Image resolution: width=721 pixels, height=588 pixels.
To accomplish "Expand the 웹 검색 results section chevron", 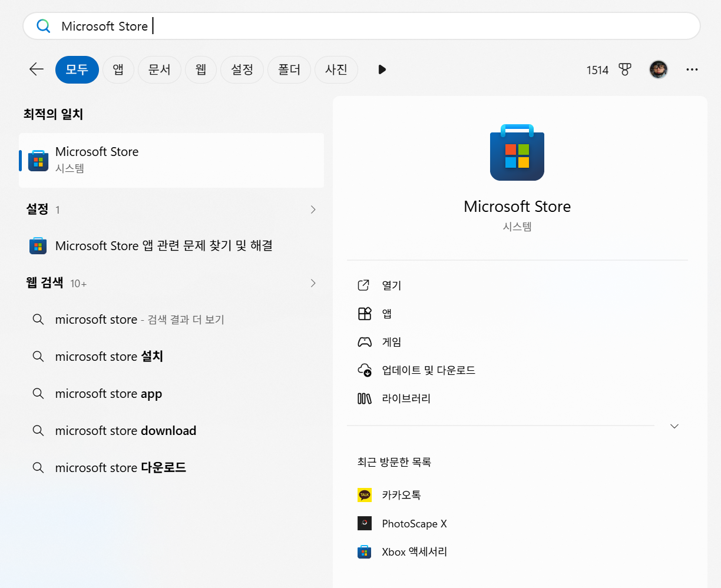I will click(x=313, y=283).
